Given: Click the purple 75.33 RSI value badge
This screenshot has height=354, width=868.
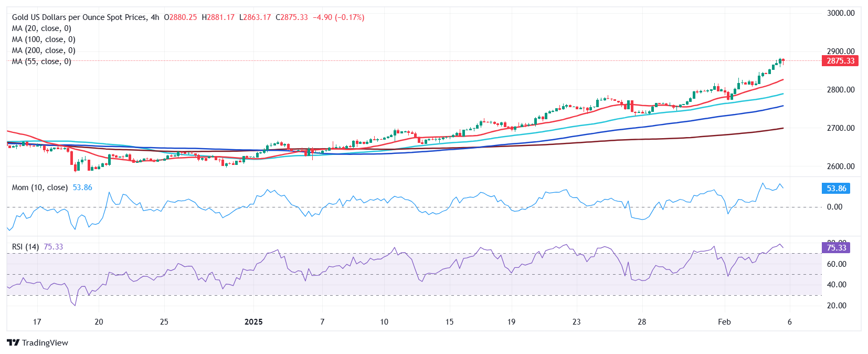Looking at the screenshot, I should click(836, 248).
